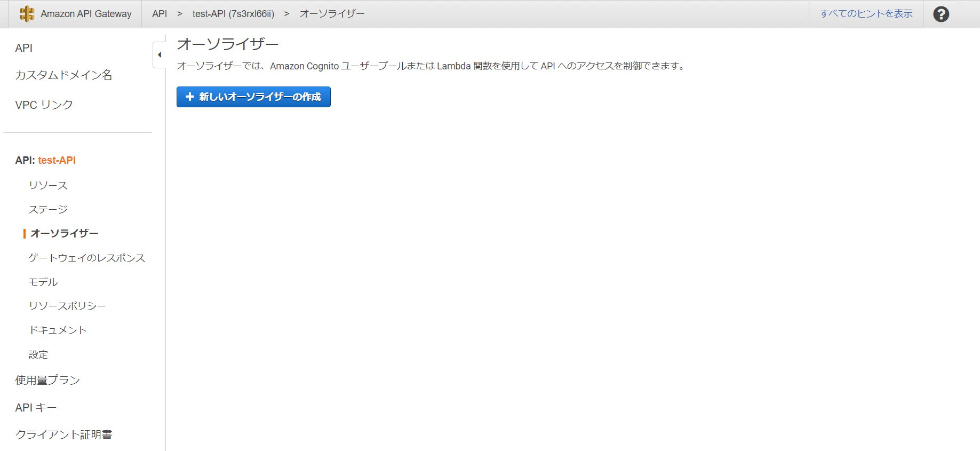Select API in the sidebar

[x=24, y=48]
